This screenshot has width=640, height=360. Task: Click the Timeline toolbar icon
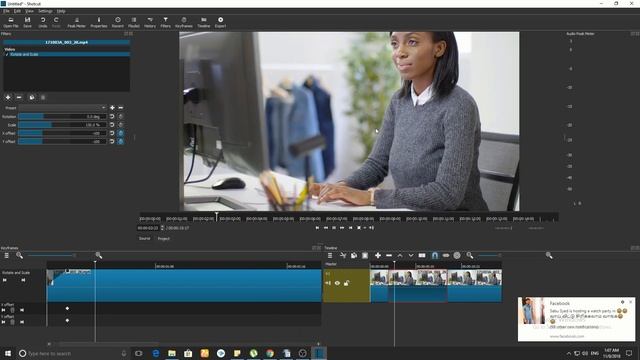pos(204,22)
